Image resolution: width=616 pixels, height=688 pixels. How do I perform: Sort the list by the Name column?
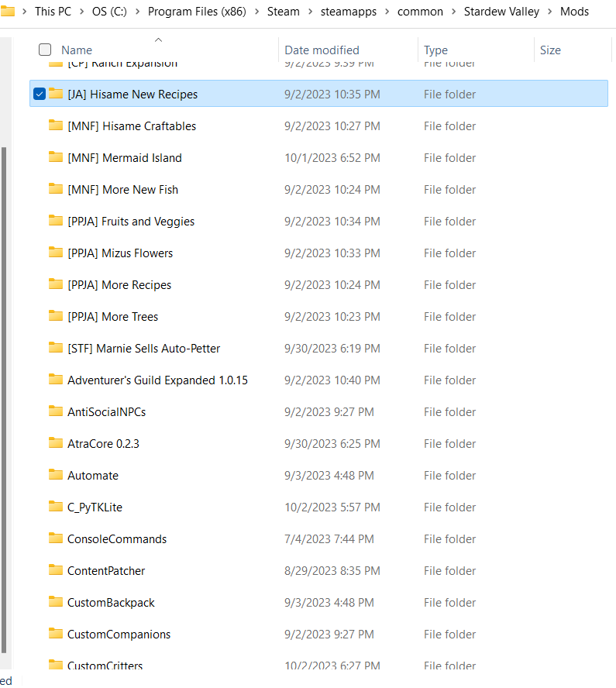pyautogui.click(x=77, y=50)
